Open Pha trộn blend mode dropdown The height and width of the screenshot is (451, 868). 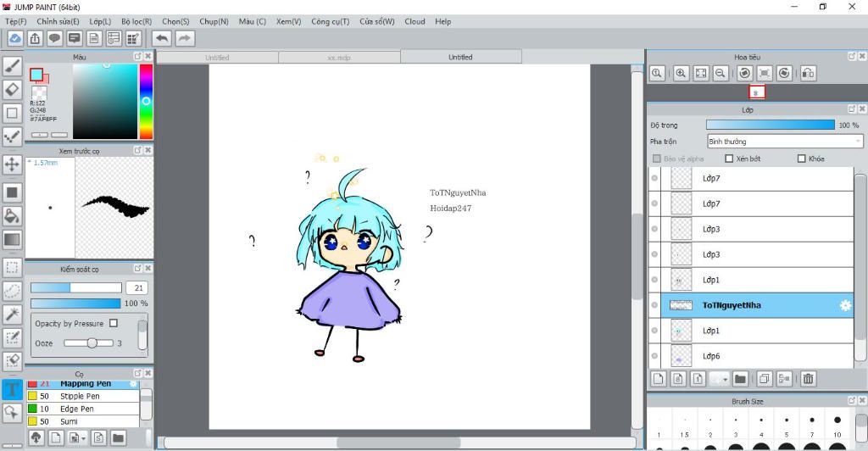tap(785, 142)
